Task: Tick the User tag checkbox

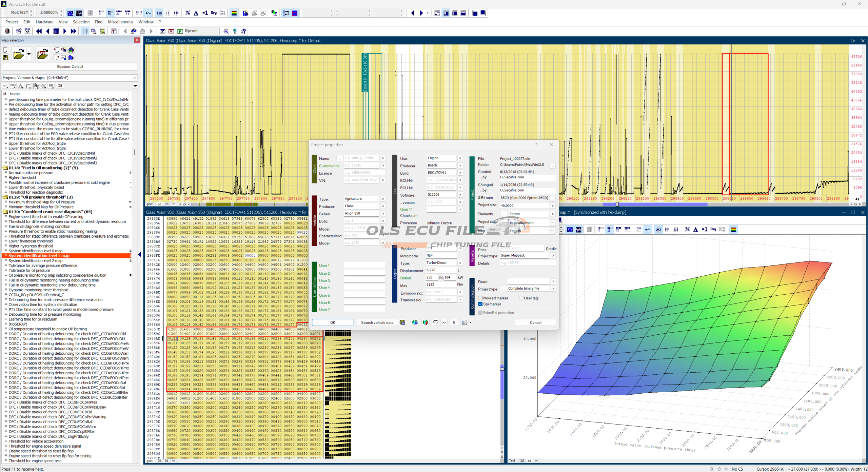Action: point(521,298)
